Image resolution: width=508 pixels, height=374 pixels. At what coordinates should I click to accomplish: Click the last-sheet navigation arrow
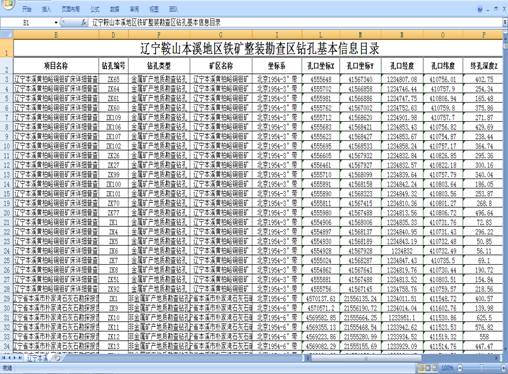[x=20, y=358]
